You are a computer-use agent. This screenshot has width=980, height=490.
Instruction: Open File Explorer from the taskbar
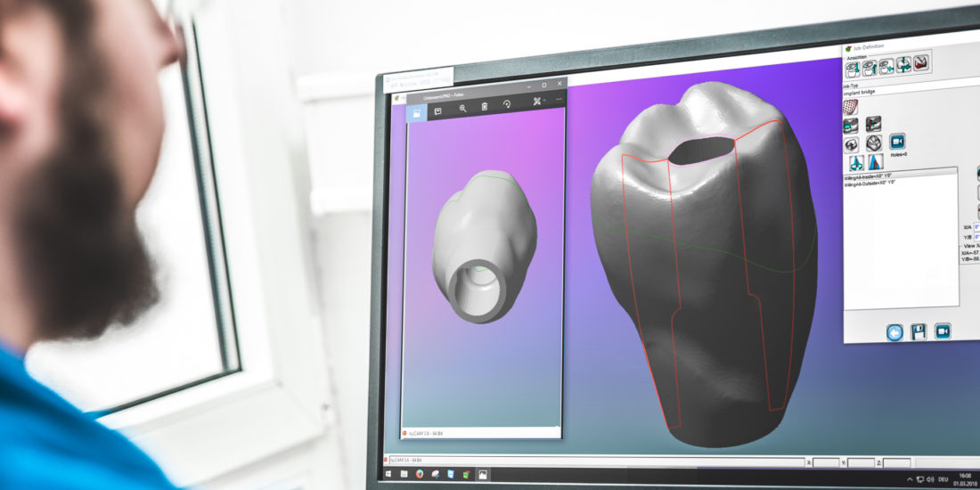404,474
